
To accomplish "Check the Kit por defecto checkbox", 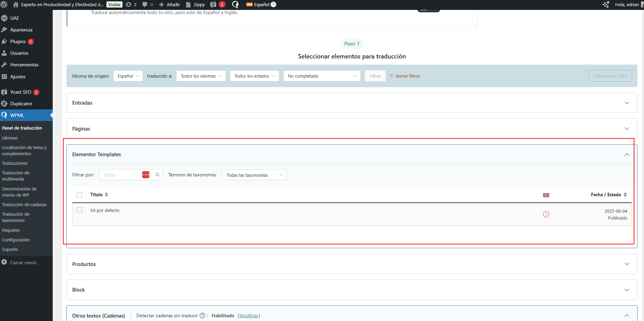I will click(79, 210).
